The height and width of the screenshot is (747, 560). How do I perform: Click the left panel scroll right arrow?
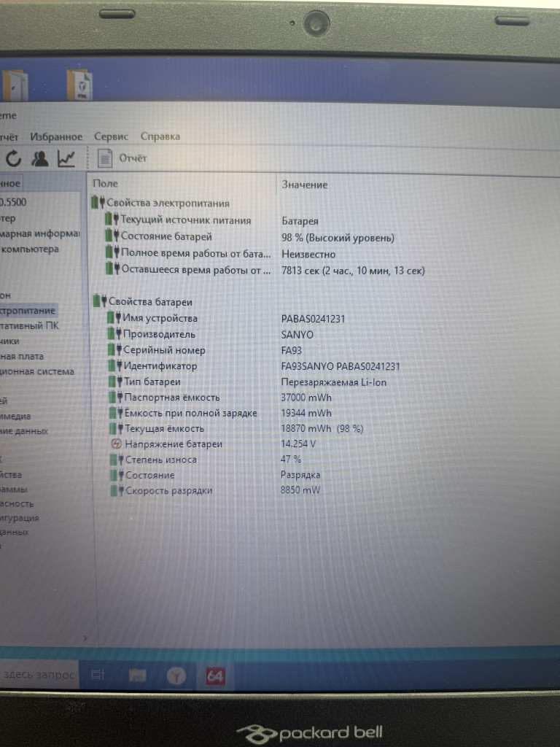pyautogui.click(x=86, y=638)
